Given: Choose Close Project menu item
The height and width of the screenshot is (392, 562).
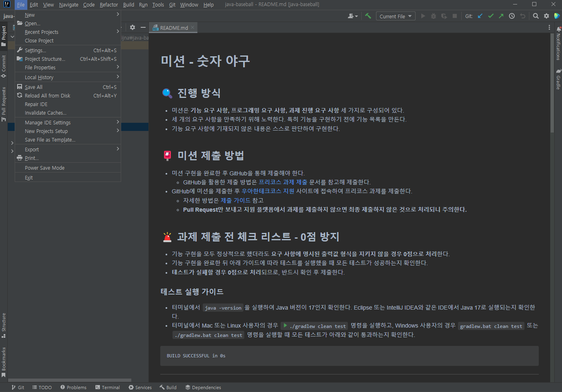Looking at the screenshot, I should coord(68,40).
